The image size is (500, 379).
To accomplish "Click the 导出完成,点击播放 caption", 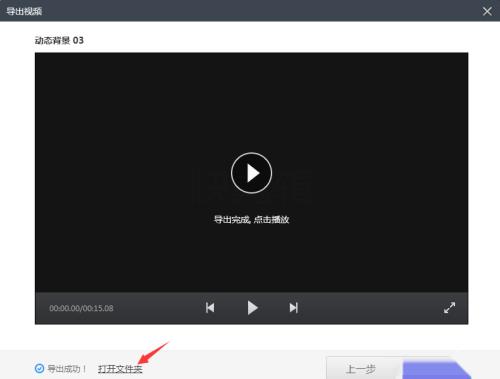I will [x=251, y=220].
